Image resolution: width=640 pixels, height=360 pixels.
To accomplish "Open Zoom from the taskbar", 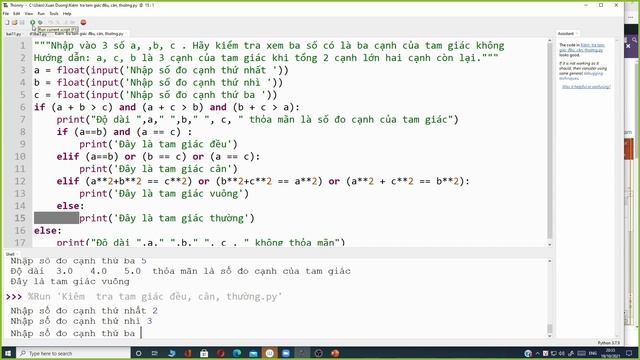I will pos(286,353).
